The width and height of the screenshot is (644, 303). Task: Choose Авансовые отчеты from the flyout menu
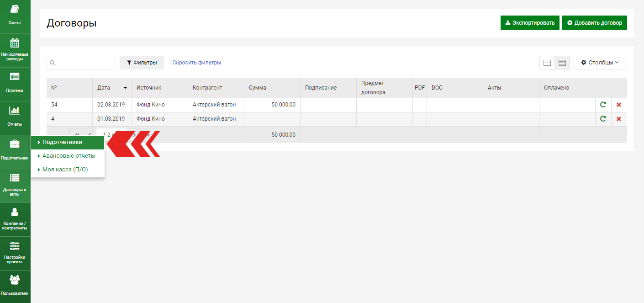[x=69, y=156]
